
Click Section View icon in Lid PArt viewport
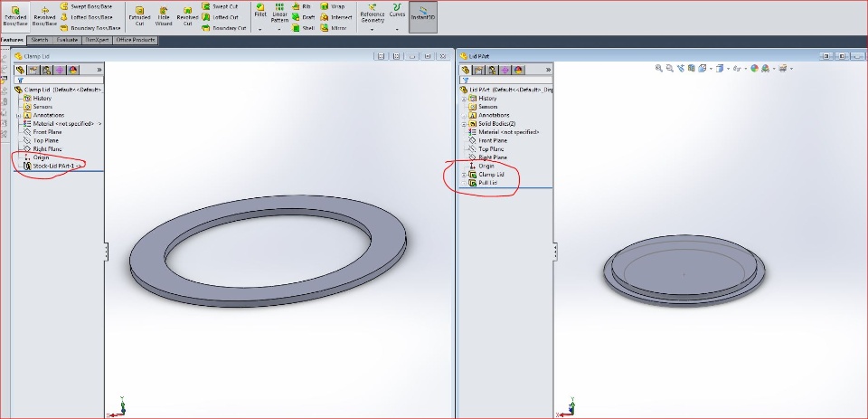pos(692,68)
